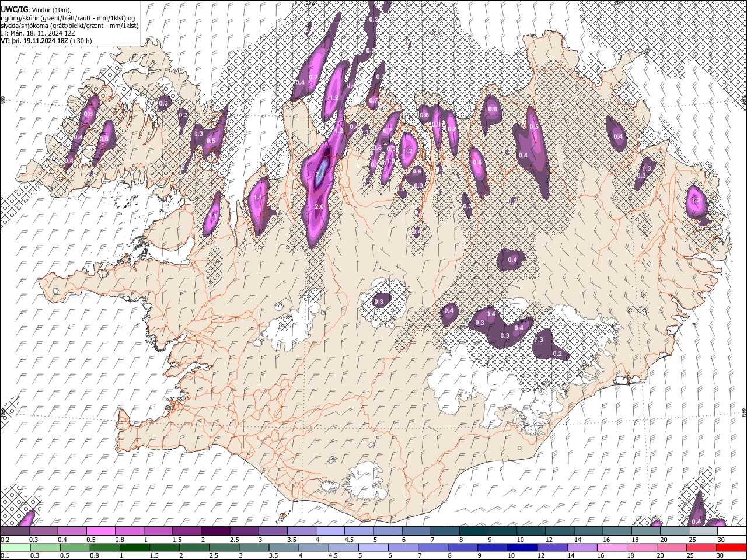
Task: Click the deep blue lower swatch at 10
Action: [x=522, y=547]
